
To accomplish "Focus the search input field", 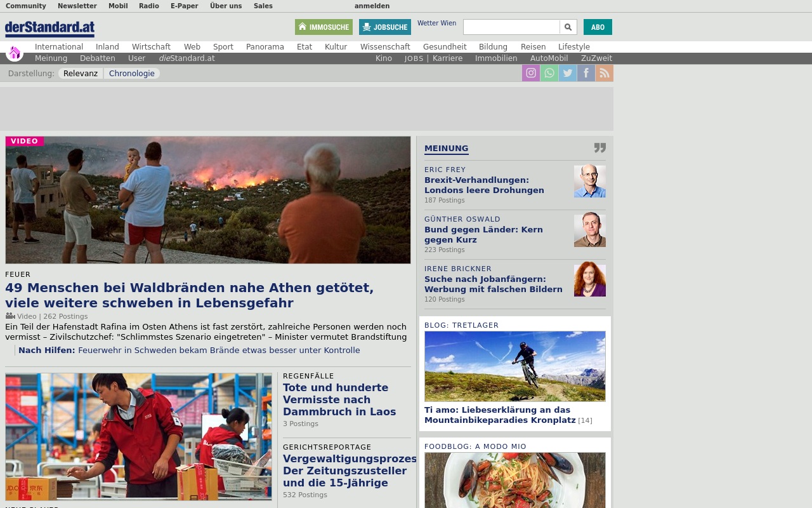I will (x=511, y=27).
